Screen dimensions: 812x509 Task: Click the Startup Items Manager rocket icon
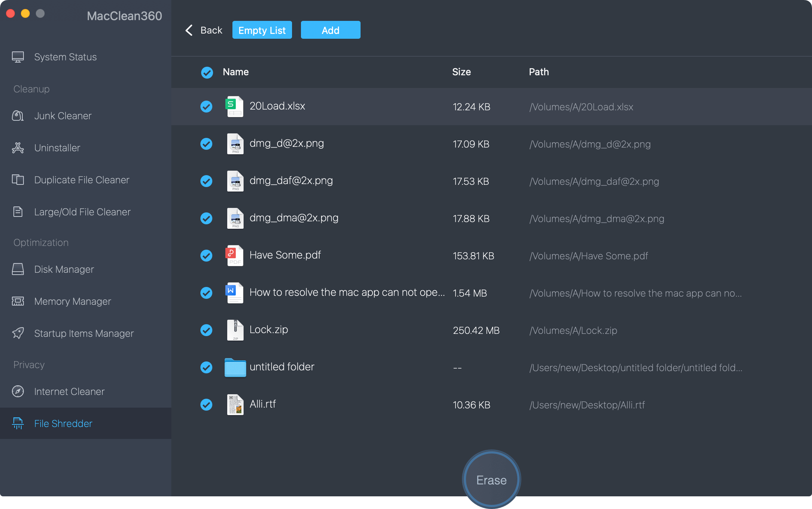[x=18, y=333]
